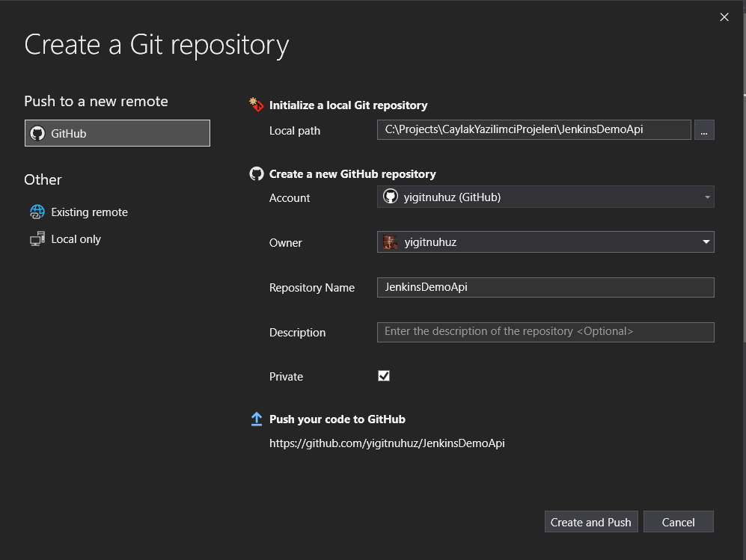Click the Private label text

coord(286,377)
